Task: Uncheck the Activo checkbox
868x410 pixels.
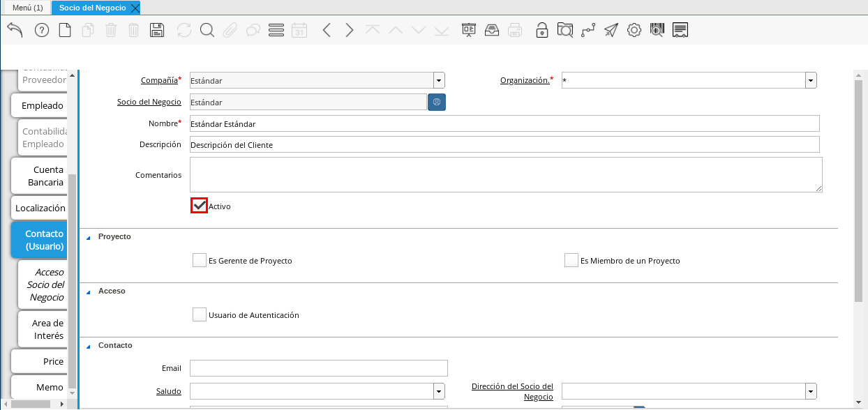Action: pos(200,206)
